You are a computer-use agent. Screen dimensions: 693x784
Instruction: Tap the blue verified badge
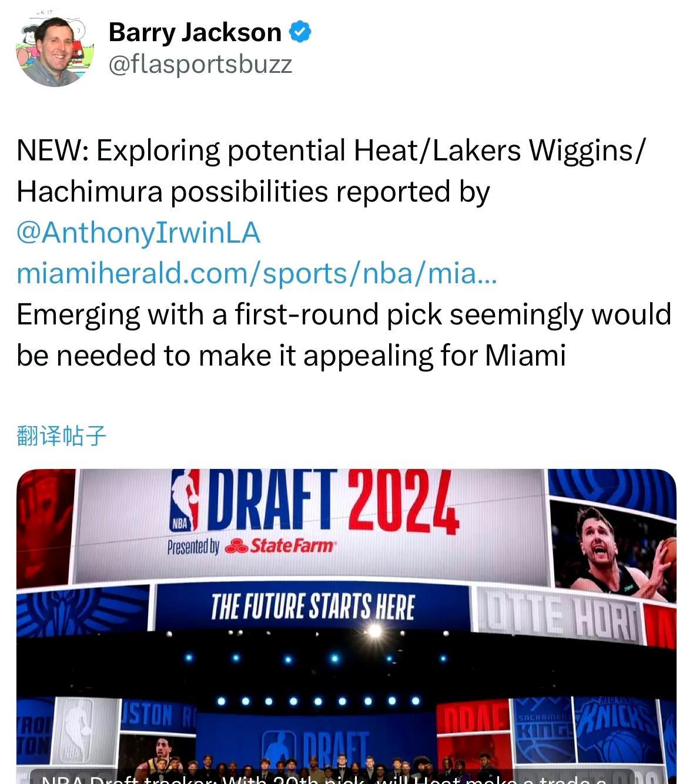(300, 32)
